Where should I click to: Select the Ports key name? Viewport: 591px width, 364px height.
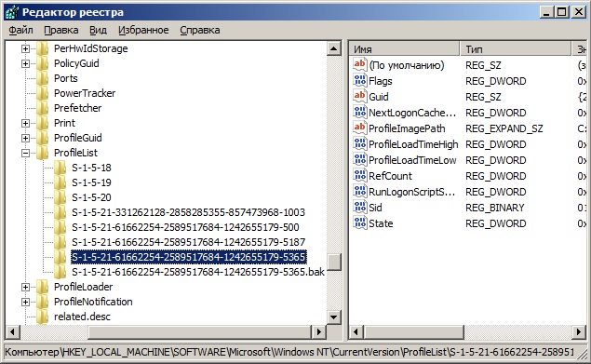tap(66, 78)
